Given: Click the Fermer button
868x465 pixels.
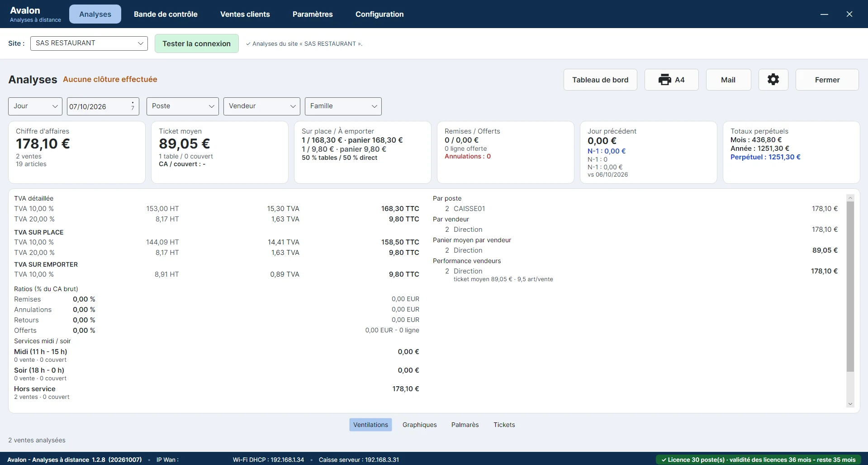Looking at the screenshot, I should (x=827, y=80).
